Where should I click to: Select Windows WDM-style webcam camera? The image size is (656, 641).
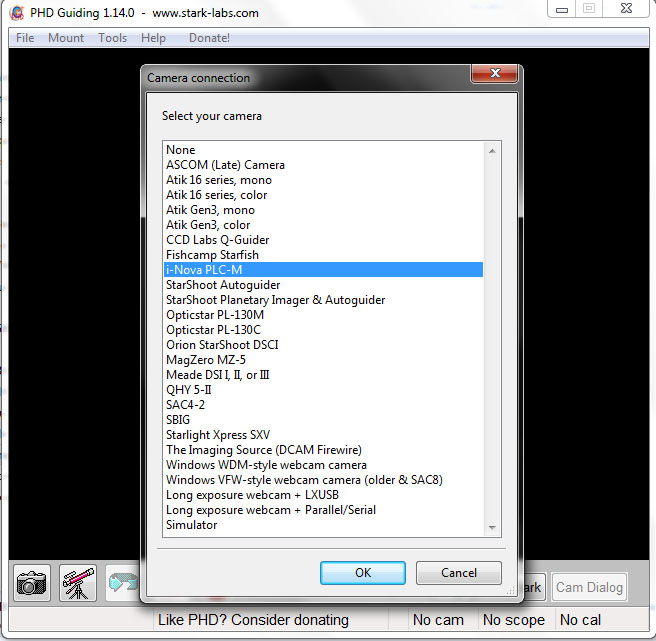[x=323, y=465]
